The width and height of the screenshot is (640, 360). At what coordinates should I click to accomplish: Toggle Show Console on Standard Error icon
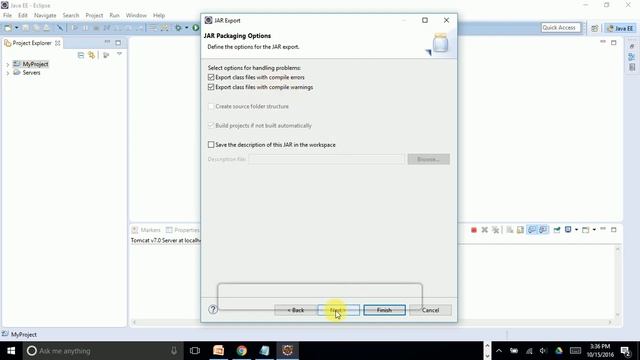543,230
